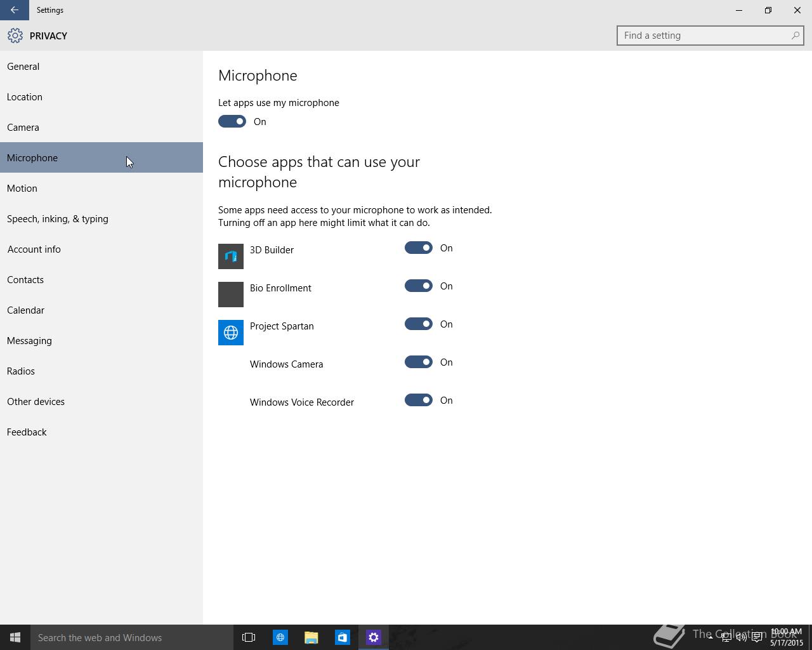The image size is (812, 650).
Task: Open the Location privacy section
Action: click(x=101, y=96)
